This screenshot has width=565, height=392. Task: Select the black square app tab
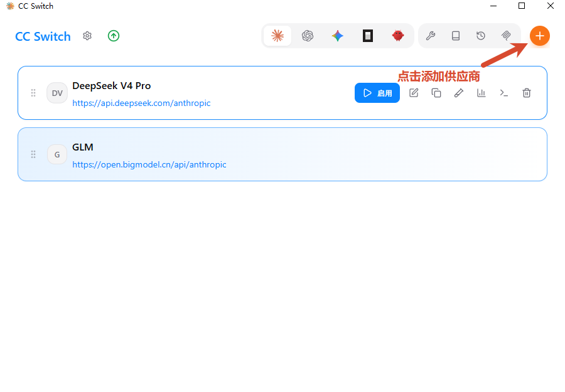click(368, 36)
